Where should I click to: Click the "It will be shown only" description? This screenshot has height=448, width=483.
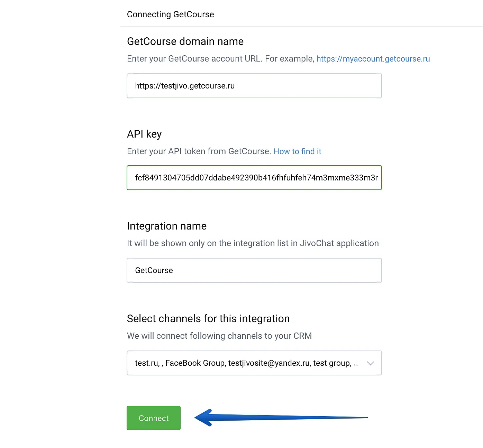click(253, 243)
